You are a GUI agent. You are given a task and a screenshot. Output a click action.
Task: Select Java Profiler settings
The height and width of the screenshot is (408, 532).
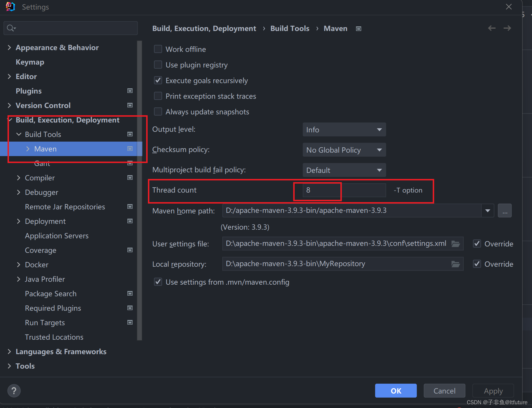point(45,279)
